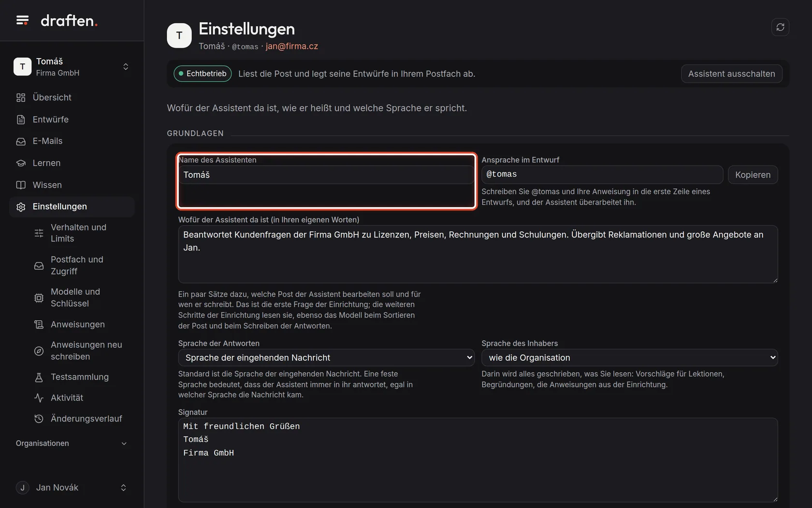Open the Sprache des Inhabers dropdown
The width and height of the screenshot is (812, 508).
pos(629,358)
